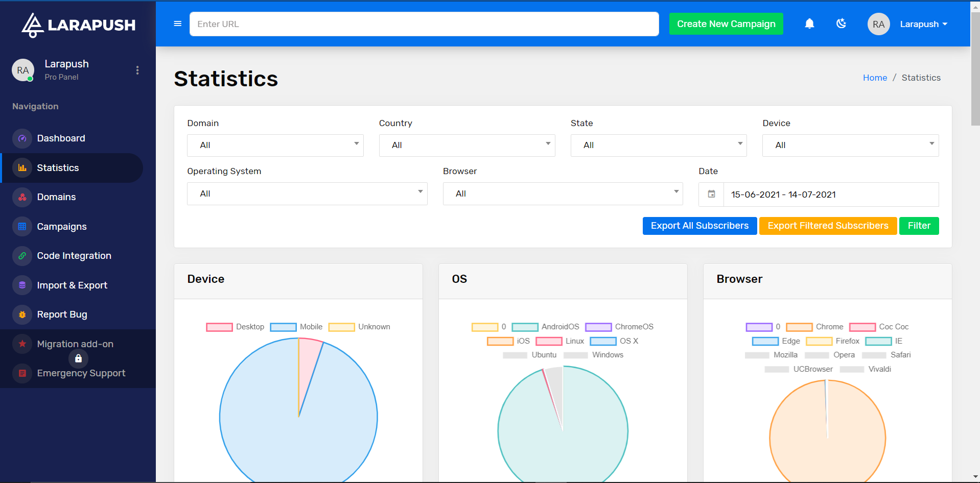980x483 pixels.
Task: Click the calendar icon beside date range
Action: click(711, 194)
